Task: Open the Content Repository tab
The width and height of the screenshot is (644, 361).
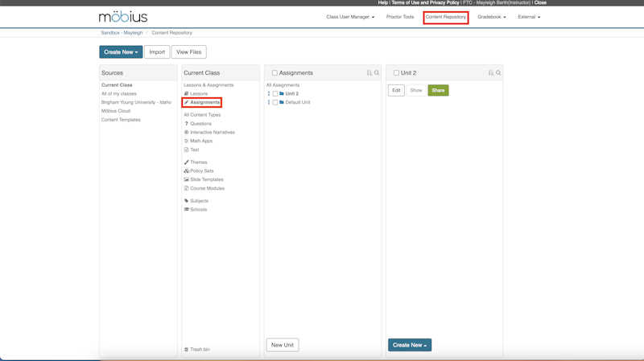Action: [446, 17]
